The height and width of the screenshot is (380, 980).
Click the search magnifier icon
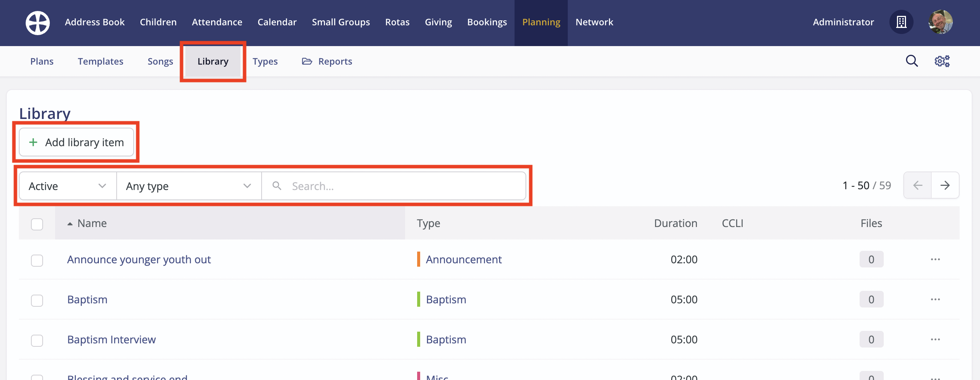pos(912,61)
